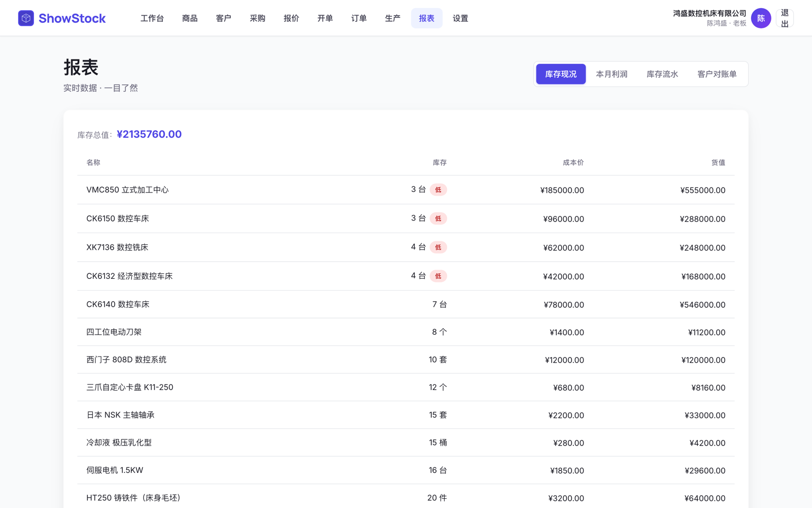Select the CK6140 数控车床 row
The height and width of the screenshot is (508, 812).
[x=406, y=304]
